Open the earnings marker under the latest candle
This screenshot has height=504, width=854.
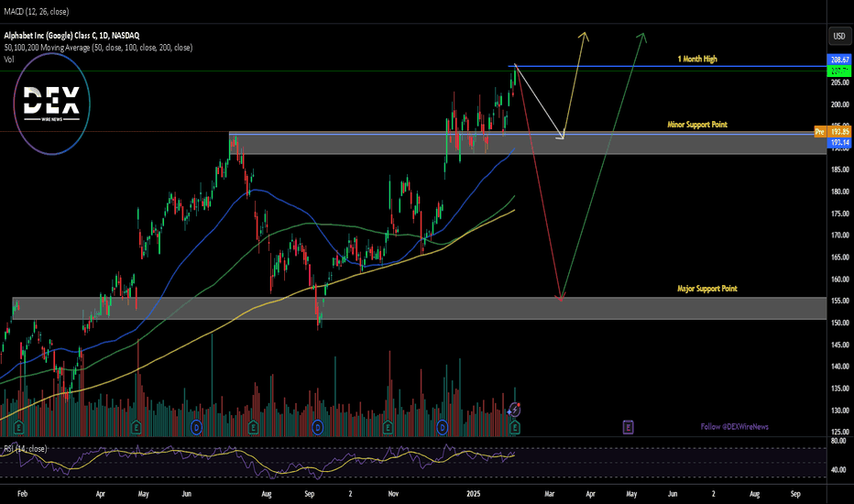[515, 428]
